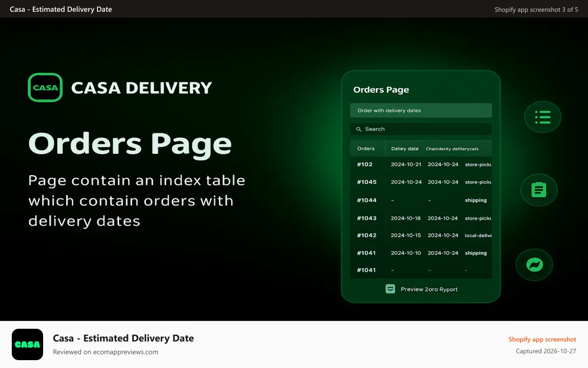
Task: Click into the Search orders field
Action: [421, 129]
